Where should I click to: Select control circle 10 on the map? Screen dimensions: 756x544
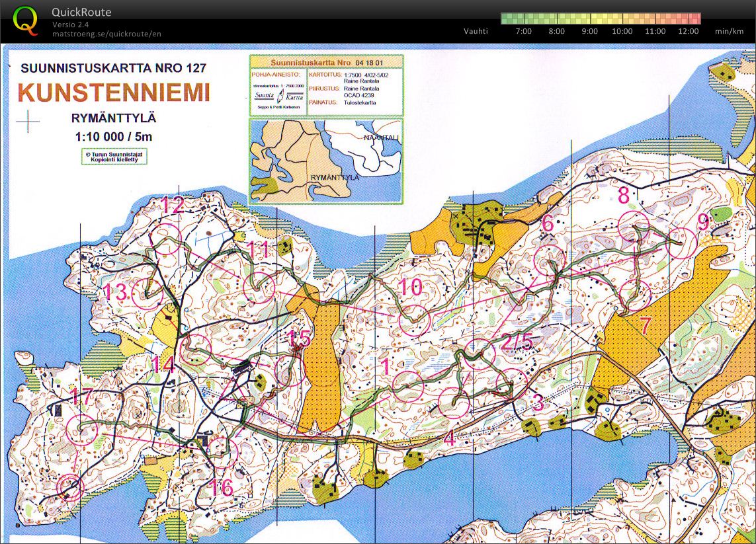[x=415, y=320]
